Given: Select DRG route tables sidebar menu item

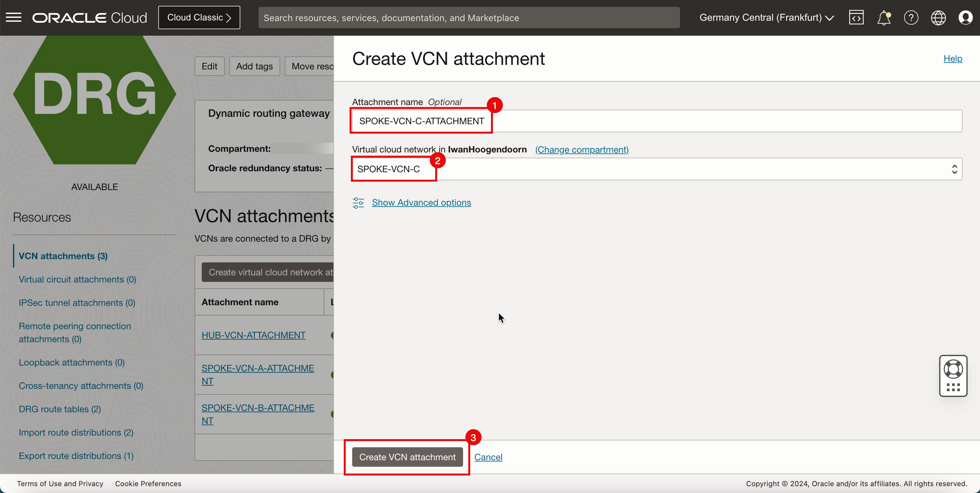Looking at the screenshot, I should click(60, 409).
